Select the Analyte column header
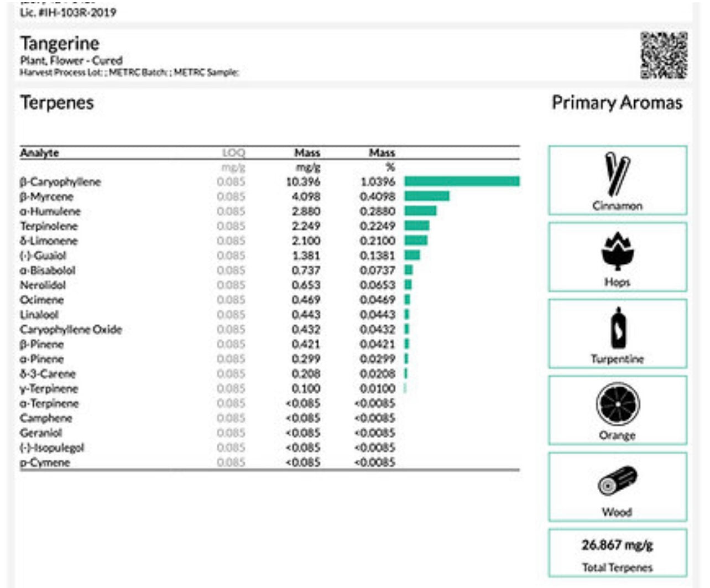The image size is (710, 588). 39,153
